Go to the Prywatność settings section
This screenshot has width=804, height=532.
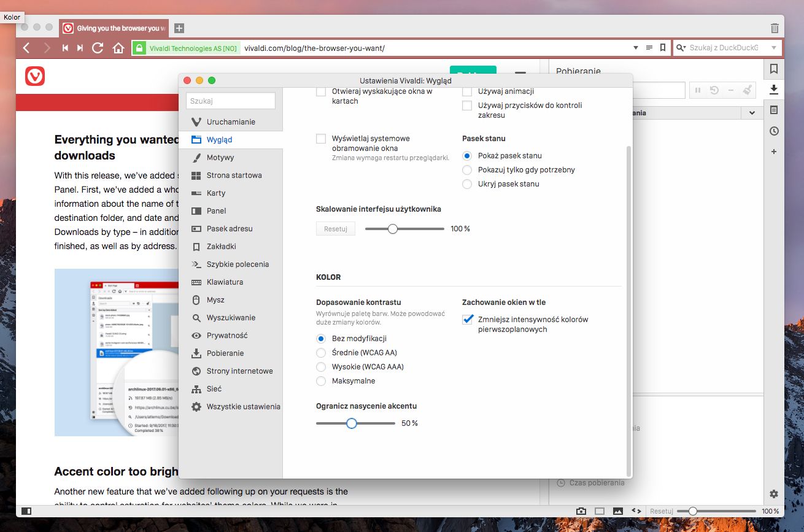pos(231,336)
